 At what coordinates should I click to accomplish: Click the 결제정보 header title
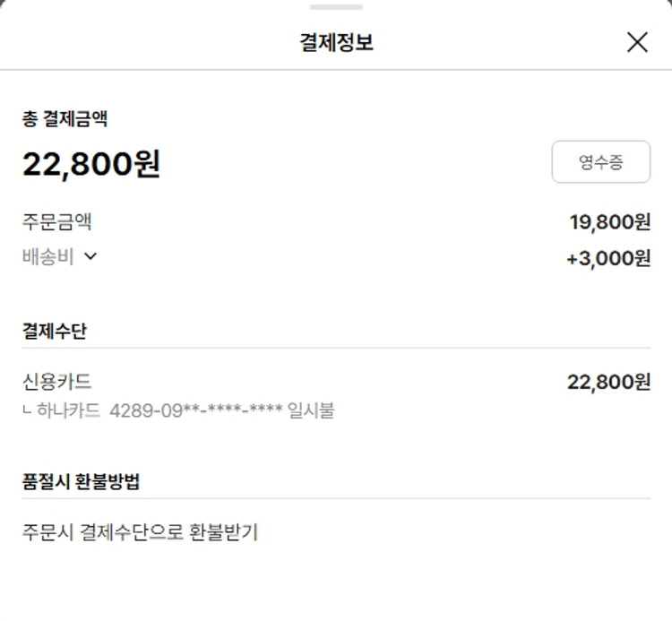336,42
